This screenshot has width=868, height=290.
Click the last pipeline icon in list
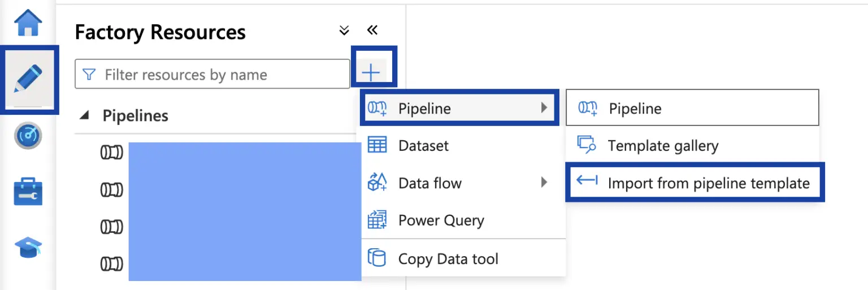point(111,263)
